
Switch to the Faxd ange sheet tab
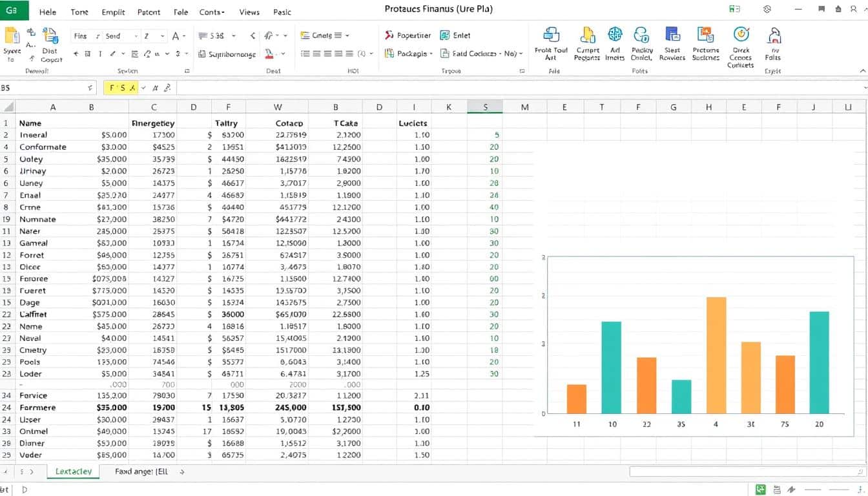[x=141, y=471]
